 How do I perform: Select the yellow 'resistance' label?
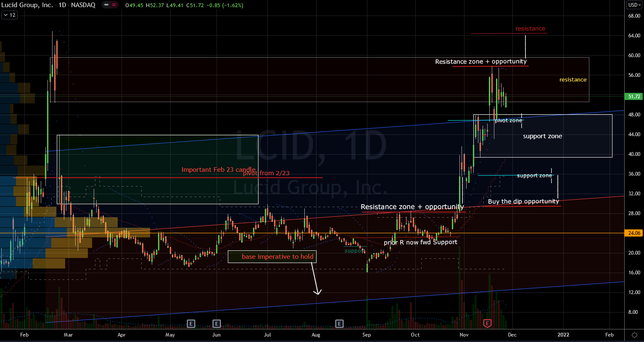click(573, 80)
